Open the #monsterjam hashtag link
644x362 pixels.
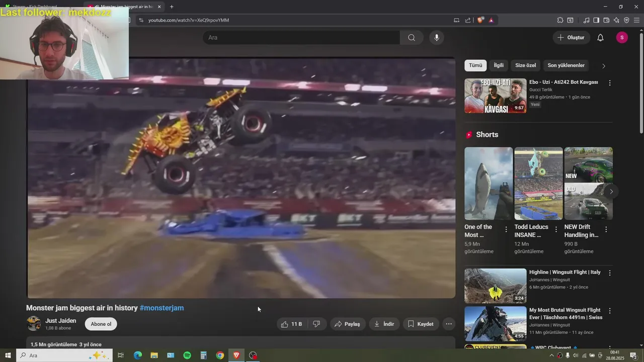pyautogui.click(x=162, y=308)
